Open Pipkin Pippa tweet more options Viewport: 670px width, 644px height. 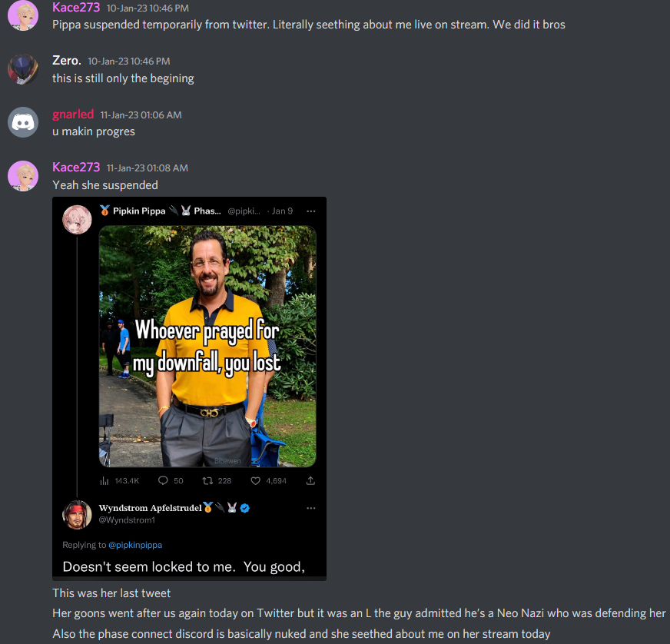[x=311, y=211]
